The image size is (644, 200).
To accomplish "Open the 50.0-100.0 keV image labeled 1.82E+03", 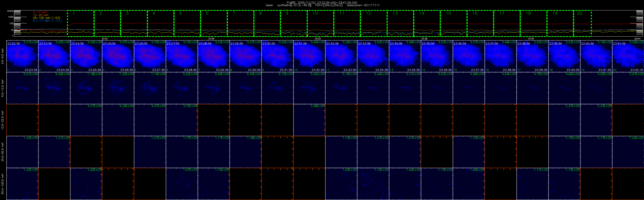I will (x=86, y=184).
